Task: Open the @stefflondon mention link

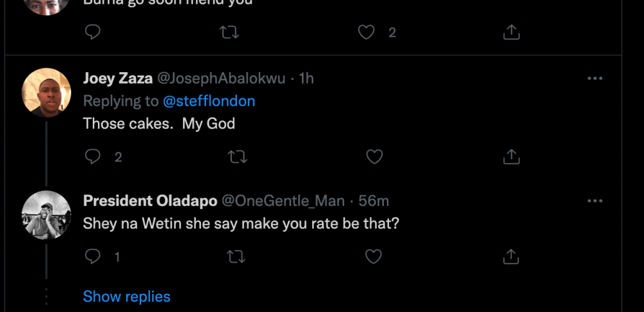Action: [209, 101]
